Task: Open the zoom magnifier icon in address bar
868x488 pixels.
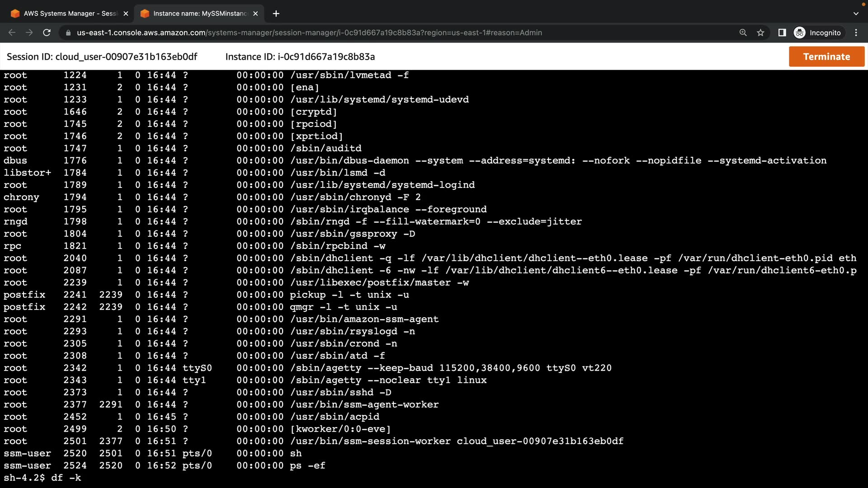Action: 743,33
